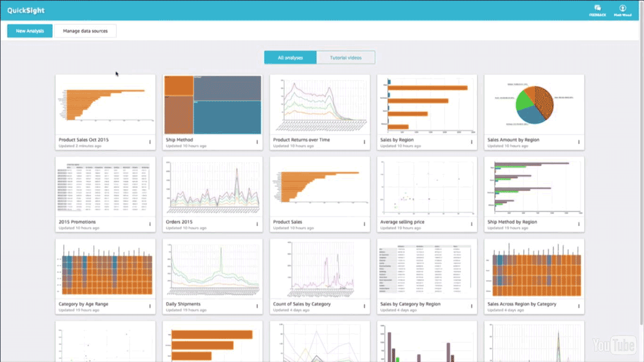Image resolution: width=644 pixels, height=362 pixels.
Task: Open the Product Returns over Time chart thumbnail
Action: (320, 105)
